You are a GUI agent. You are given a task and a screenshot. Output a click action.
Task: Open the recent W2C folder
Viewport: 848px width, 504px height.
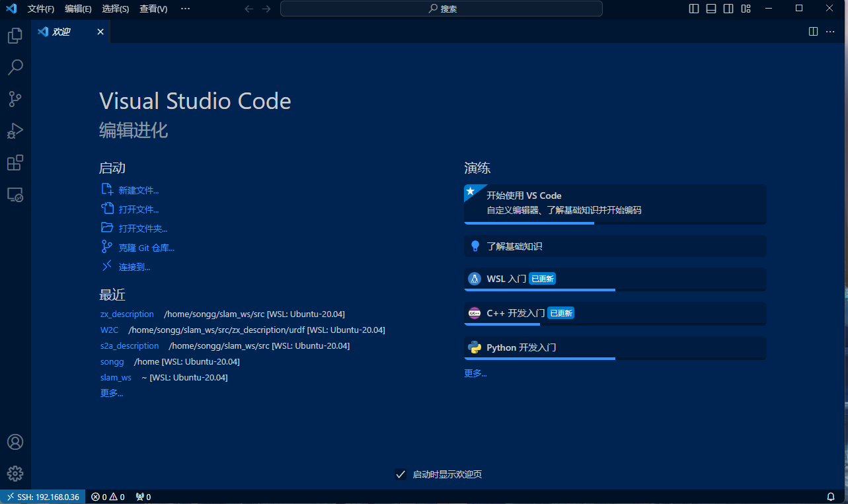(x=109, y=330)
